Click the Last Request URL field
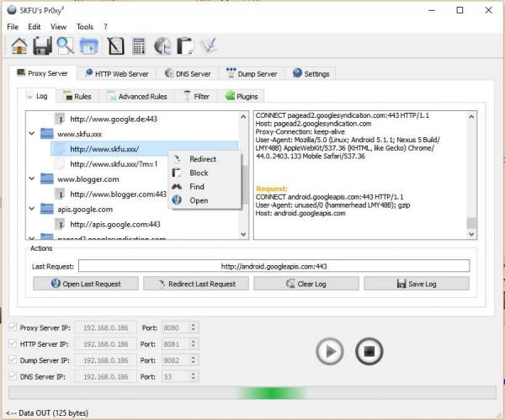505x420 pixels. point(274,267)
